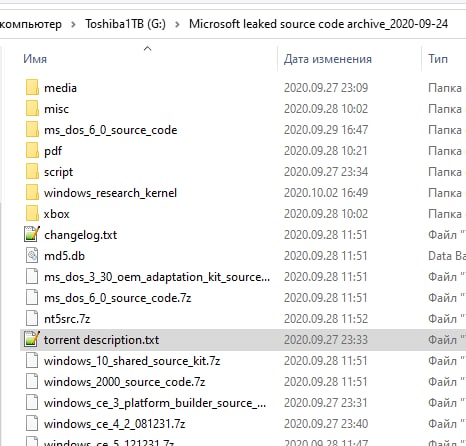
Task: Click the sort arrow above Имя column
Action: [x=147, y=49]
